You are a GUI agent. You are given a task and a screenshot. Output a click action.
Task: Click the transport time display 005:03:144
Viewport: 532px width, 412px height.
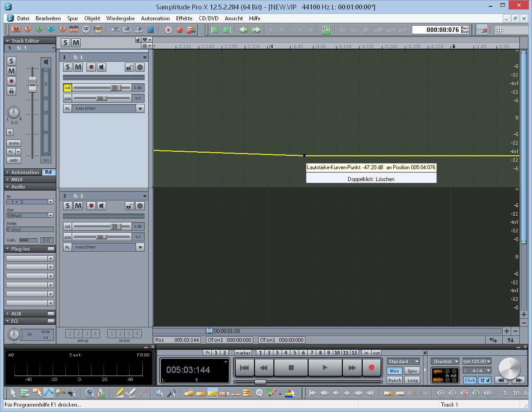(188, 370)
